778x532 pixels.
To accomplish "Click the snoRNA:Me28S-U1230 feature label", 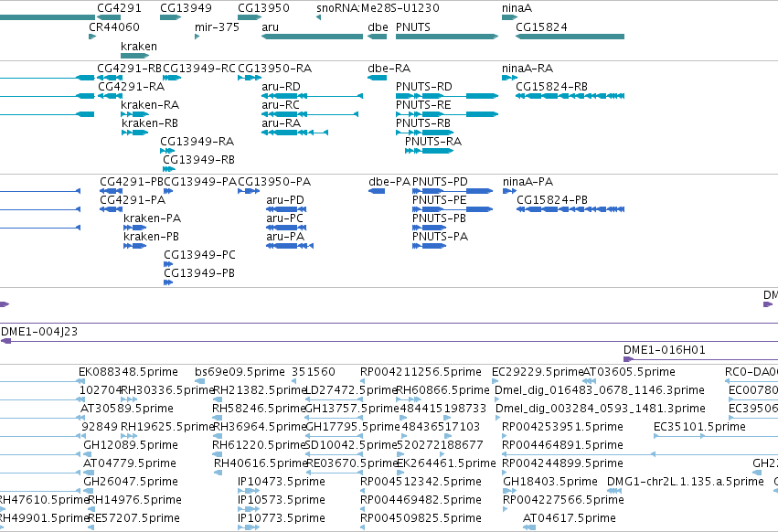I will point(378,8).
